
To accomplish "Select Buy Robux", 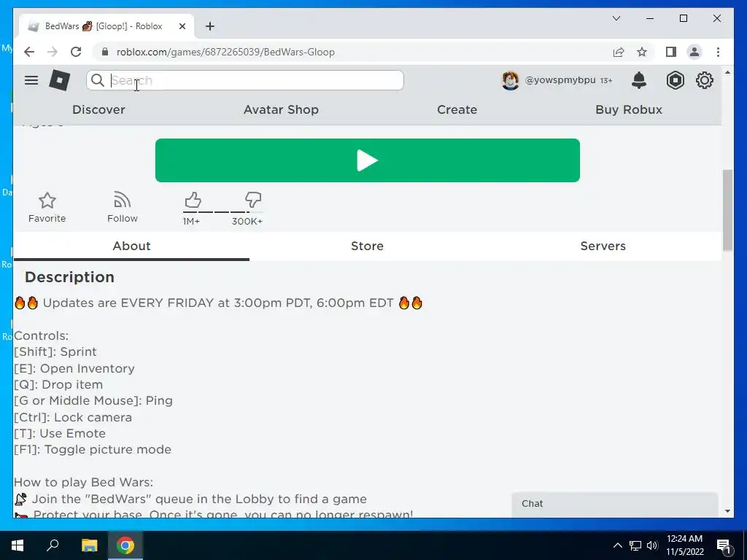I will [x=629, y=109].
